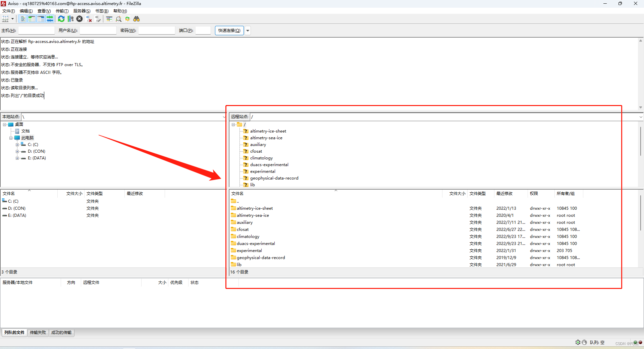The image size is (644, 349).
Task: Select 文档 in the local tree
Action: 25,131
